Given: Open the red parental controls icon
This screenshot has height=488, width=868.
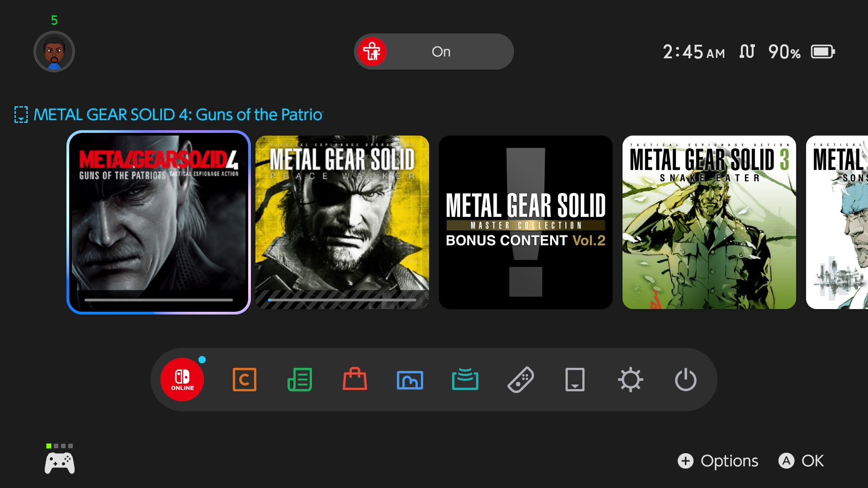Looking at the screenshot, I should pos(372,52).
